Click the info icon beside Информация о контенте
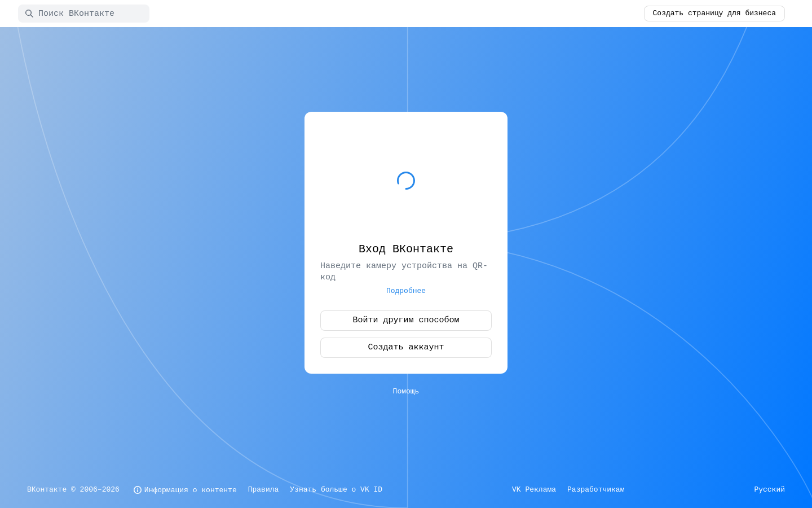The width and height of the screenshot is (812, 508). point(138,490)
